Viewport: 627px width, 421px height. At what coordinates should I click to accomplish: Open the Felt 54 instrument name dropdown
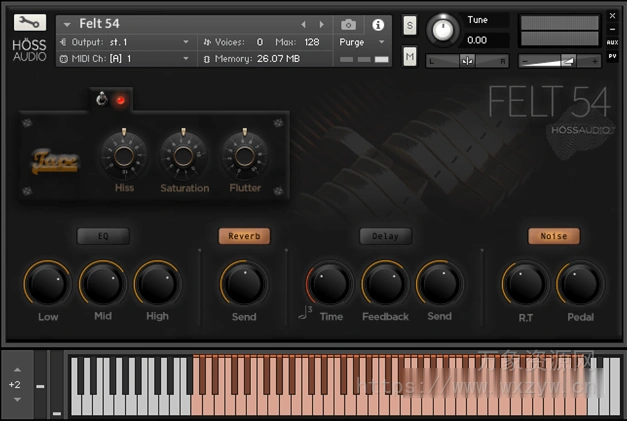(x=67, y=25)
